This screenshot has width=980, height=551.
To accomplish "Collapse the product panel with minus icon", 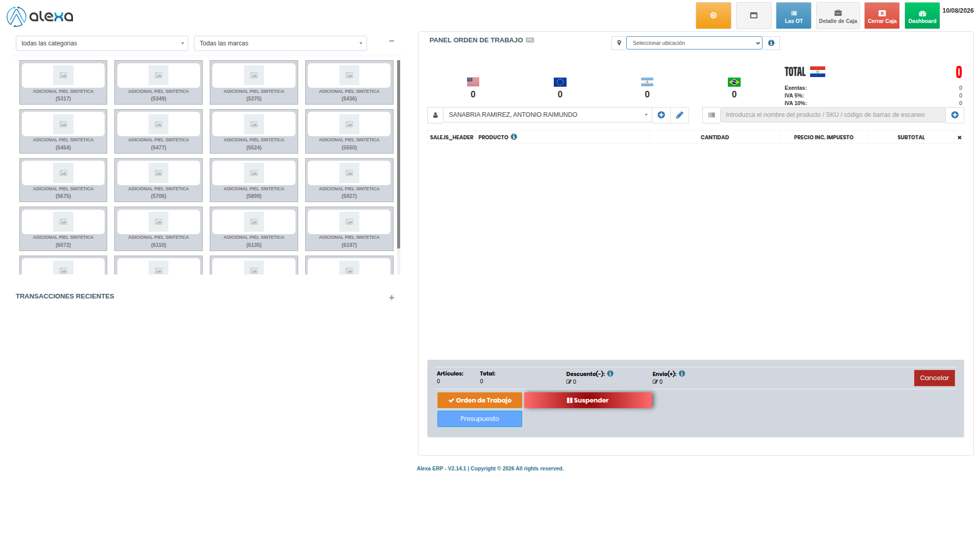I will coord(391,41).
